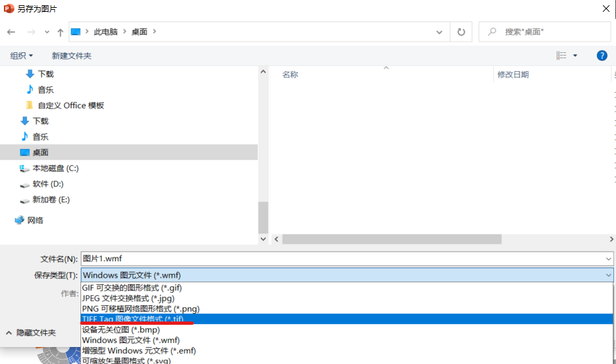
Task: Expand the address bar history dropdown
Action: click(439, 32)
